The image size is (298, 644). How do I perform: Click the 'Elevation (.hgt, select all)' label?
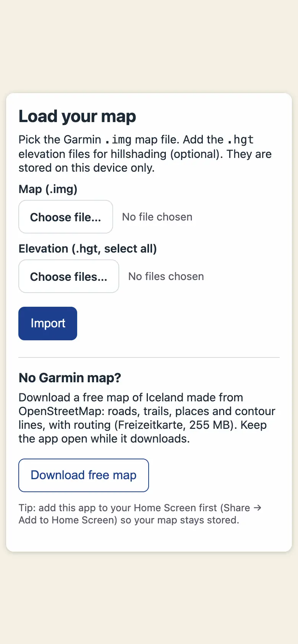click(x=88, y=248)
